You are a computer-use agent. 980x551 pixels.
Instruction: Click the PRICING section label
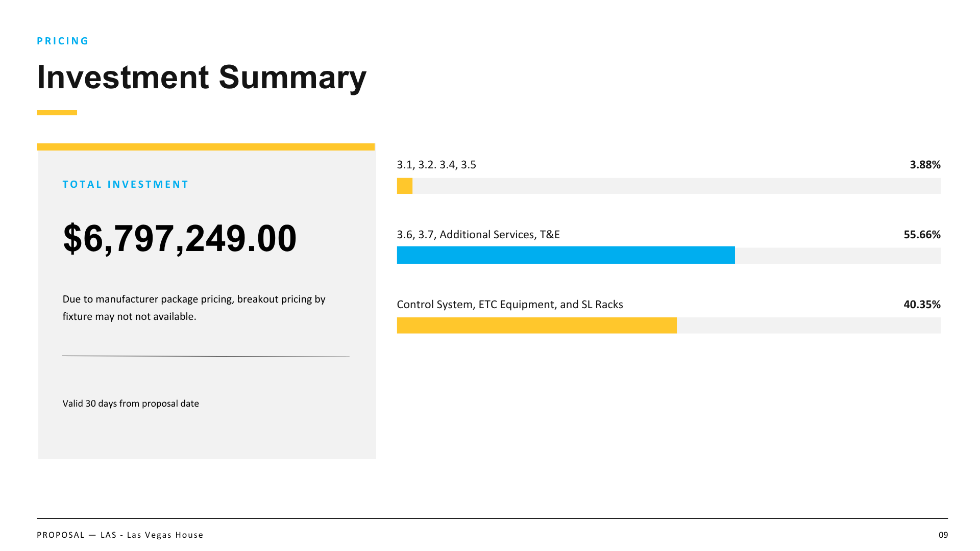pos(63,41)
